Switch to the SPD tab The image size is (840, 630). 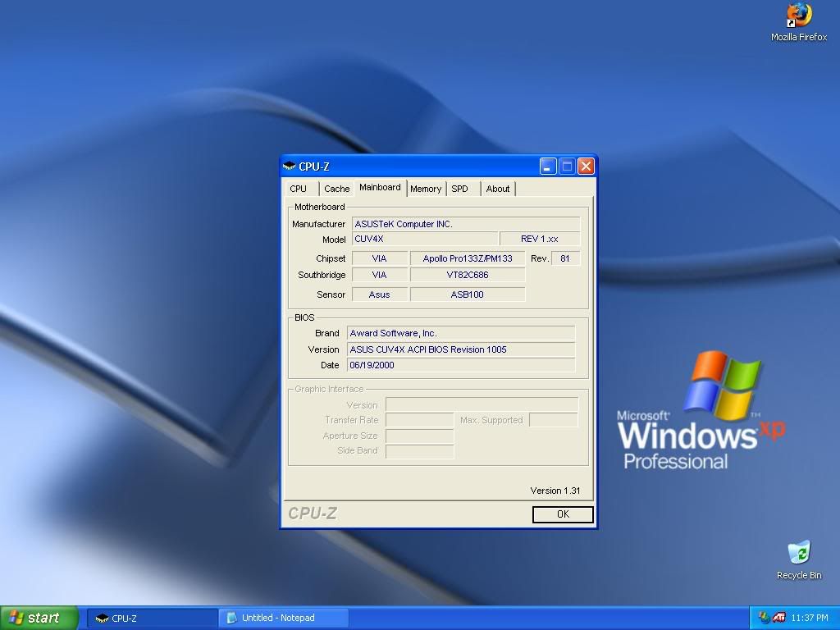(460, 189)
